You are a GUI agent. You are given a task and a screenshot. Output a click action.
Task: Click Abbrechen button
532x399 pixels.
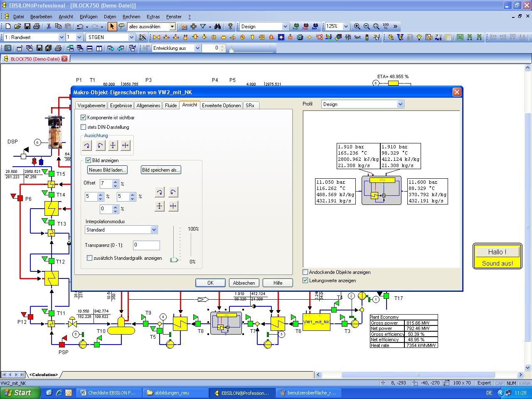[244, 283]
